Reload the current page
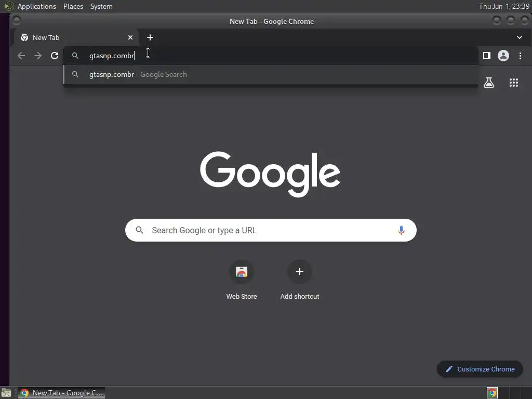Screen dimensions: 532x399 point(54,56)
